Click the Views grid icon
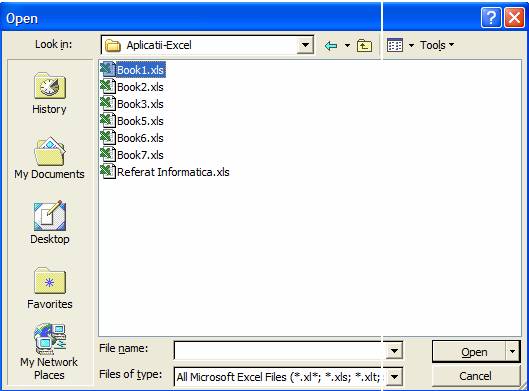Image resolution: width=529 pixels, height=391 pixels. pyautogui.click(x=395, y=45)
